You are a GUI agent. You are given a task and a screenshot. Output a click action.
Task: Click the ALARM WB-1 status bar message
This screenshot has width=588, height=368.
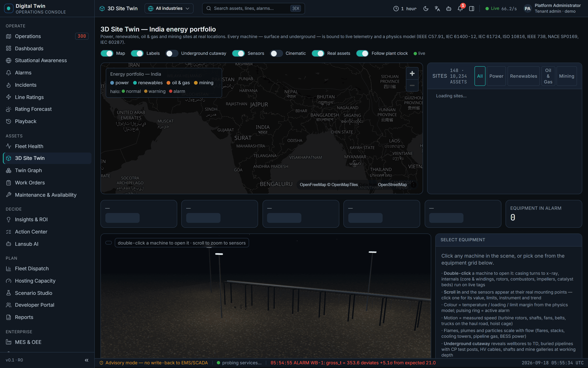[x=353, y=363]
